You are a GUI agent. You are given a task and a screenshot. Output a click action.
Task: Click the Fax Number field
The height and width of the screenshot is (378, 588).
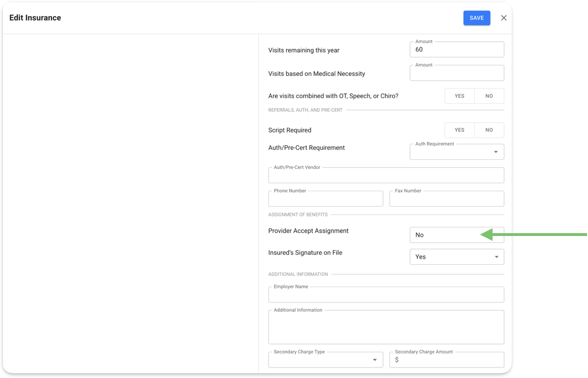click(x=446, y=199)
